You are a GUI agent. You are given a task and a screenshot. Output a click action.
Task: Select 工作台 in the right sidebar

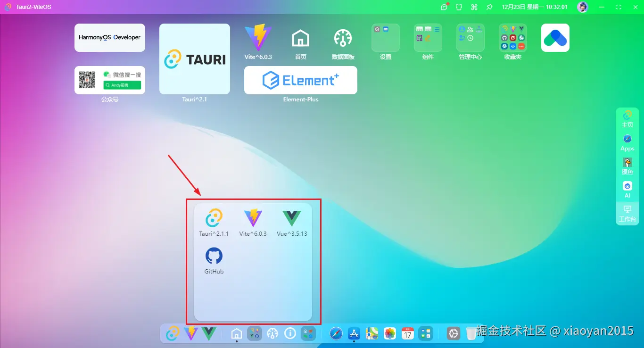pos(627,214)
